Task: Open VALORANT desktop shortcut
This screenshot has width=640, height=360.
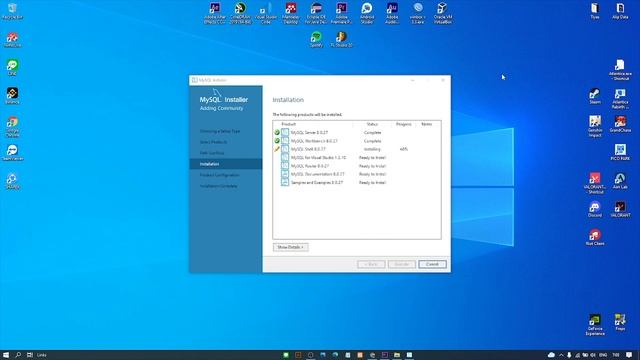Action: [x=620, y=208]
